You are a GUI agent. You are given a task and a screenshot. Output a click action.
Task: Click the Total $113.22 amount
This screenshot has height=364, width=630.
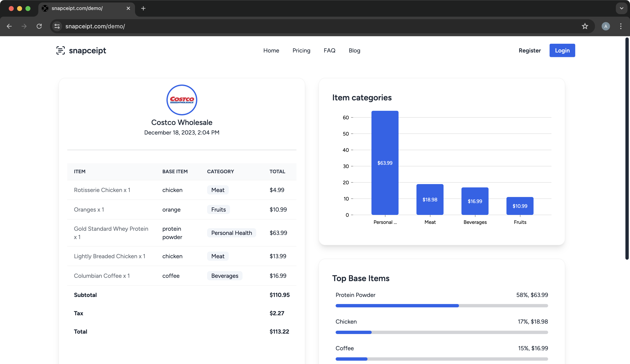click(279, 332)
